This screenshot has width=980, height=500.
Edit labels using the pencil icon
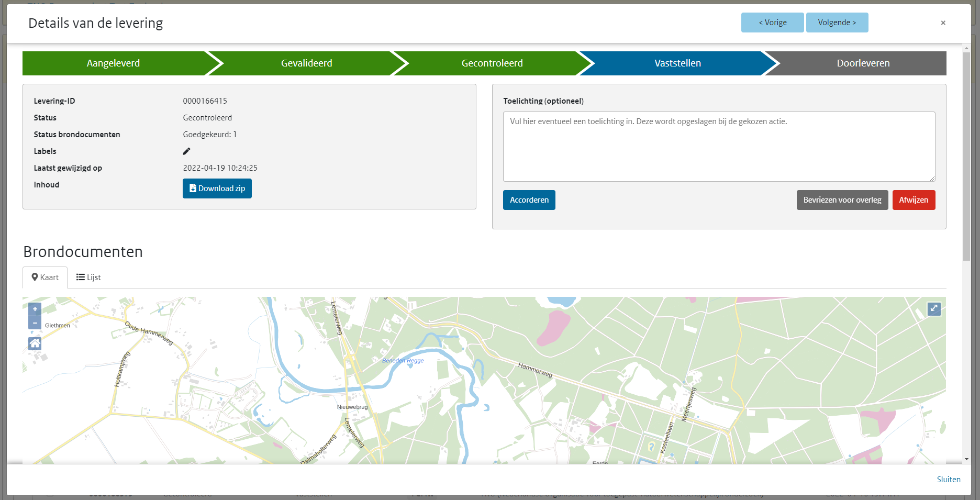pos(187,151)
